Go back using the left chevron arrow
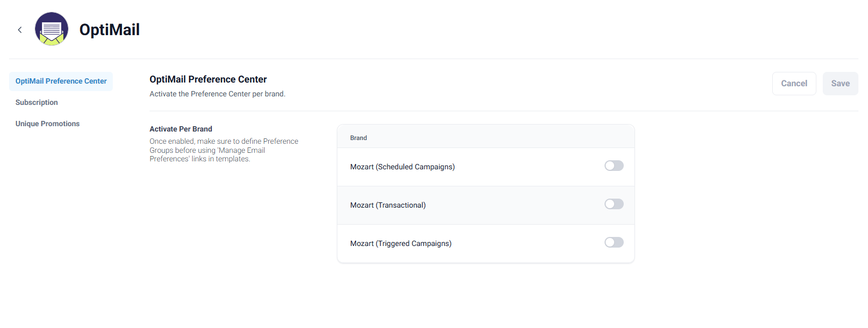 click(20, 30)
